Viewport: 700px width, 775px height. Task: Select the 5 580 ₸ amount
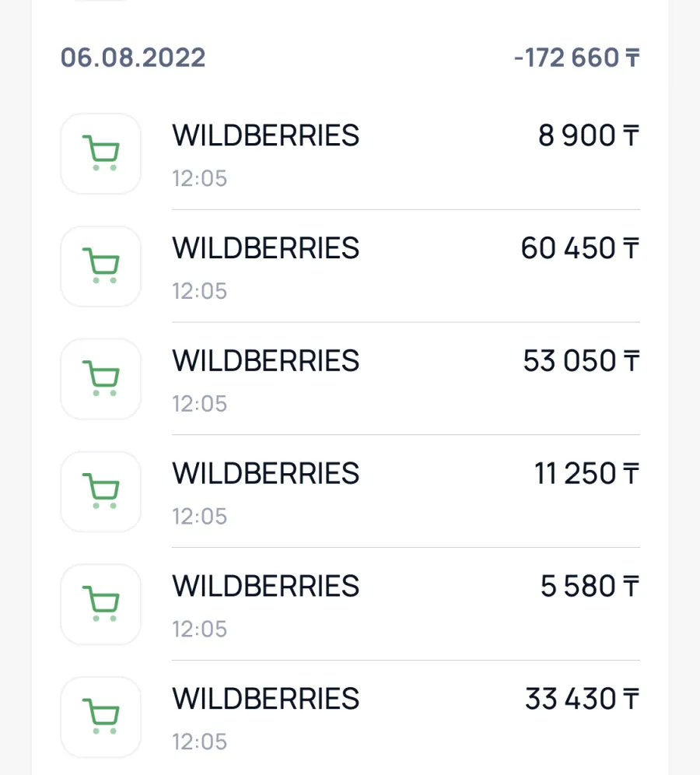pyautogui.click(x=590, y=586)
